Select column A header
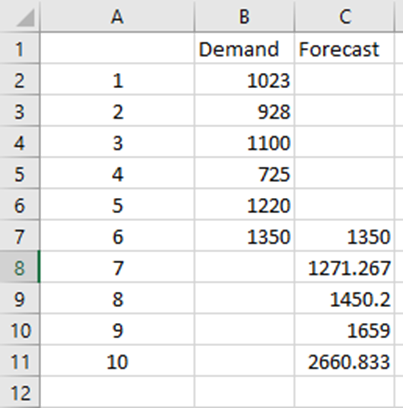The image size is (403, 408). (x=117, y=16)
